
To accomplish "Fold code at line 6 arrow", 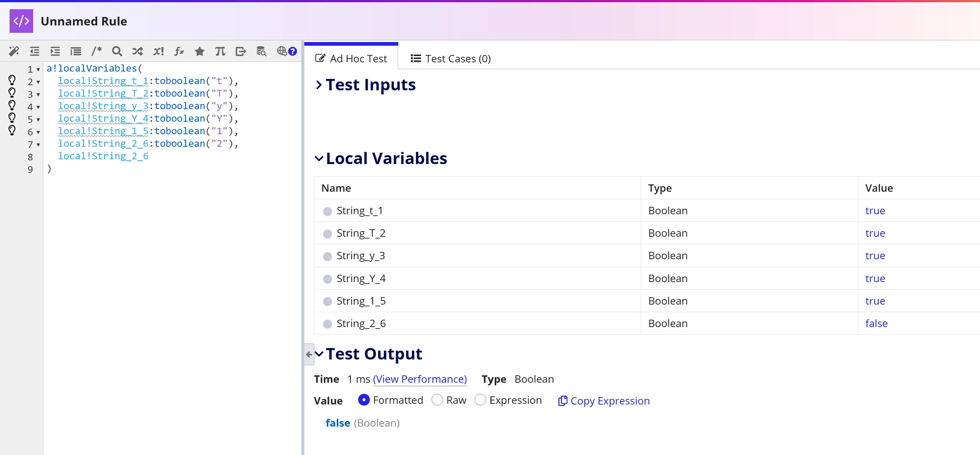I will tap(38, 132).
